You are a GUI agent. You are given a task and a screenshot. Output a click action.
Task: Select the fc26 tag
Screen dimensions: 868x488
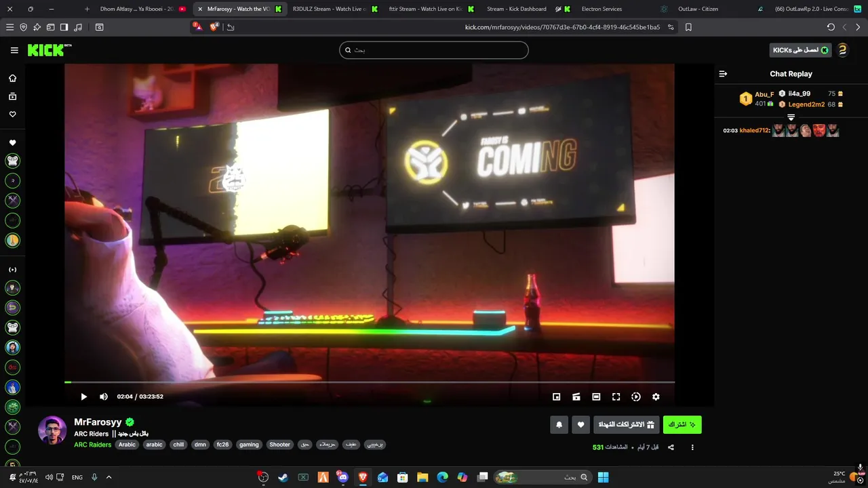coord(222,445)
